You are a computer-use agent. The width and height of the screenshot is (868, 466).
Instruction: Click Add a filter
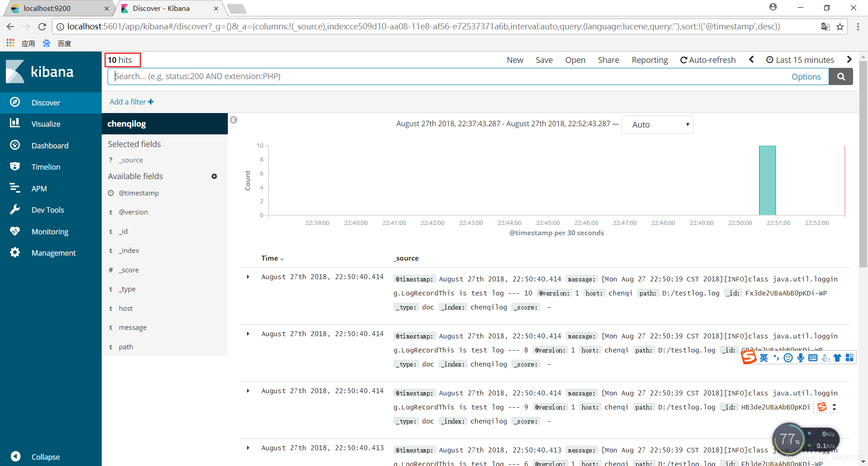pos(132,102)
